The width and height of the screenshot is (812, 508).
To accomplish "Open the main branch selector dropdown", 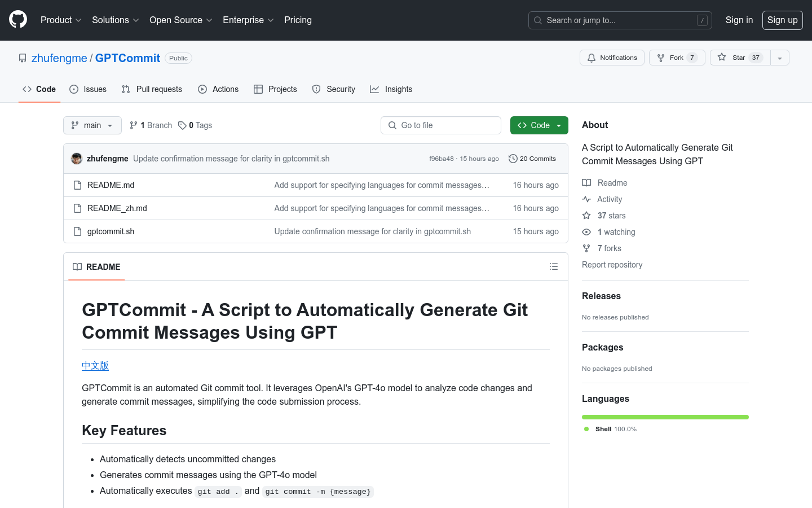I will pyautogui.click(x=92, y=125).
